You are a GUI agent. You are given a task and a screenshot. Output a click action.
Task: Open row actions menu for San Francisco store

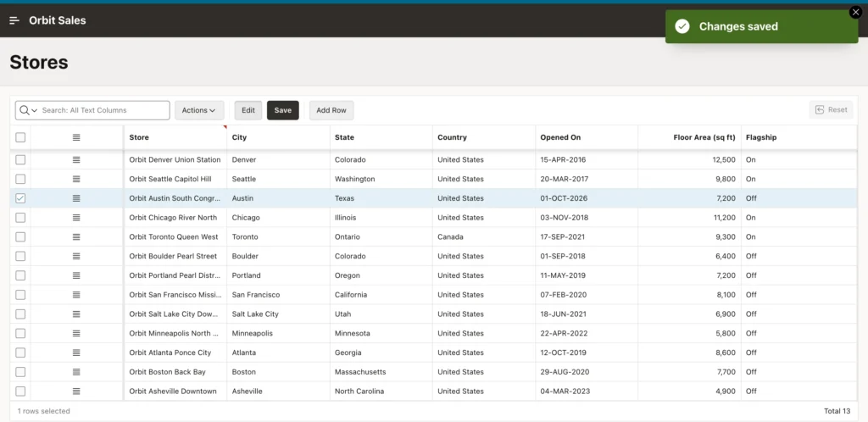click(x=76, y=294)
